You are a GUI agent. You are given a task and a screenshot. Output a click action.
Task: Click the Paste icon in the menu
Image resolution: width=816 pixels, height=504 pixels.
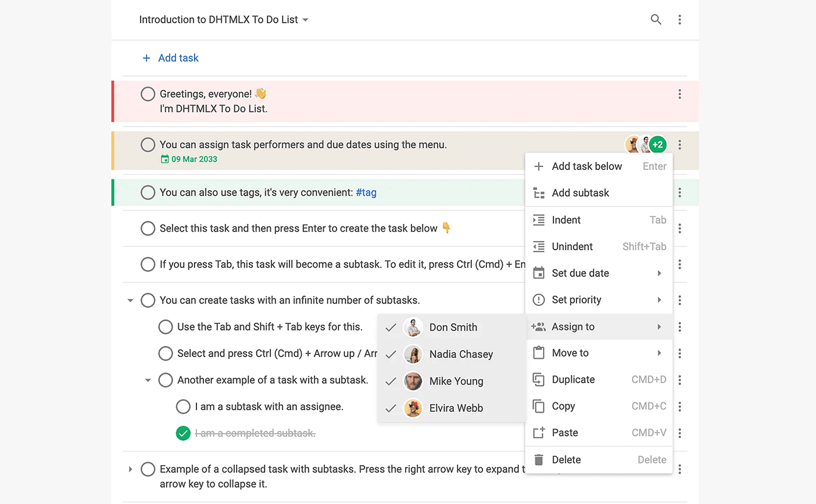point(539,433)
